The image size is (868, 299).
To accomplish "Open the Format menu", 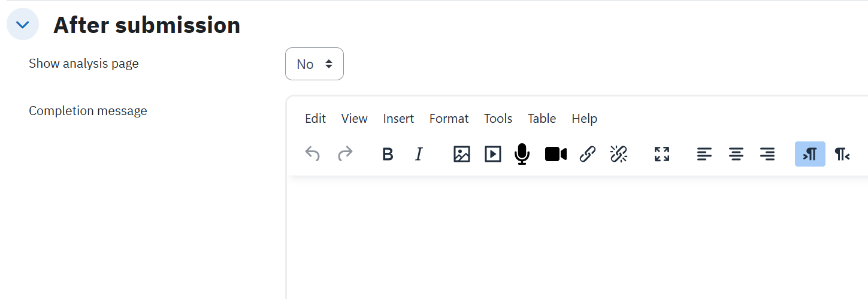I will click(449, 119).
